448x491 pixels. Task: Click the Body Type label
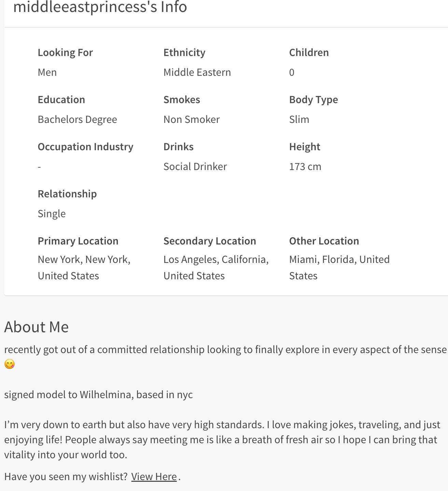(313, 100)
